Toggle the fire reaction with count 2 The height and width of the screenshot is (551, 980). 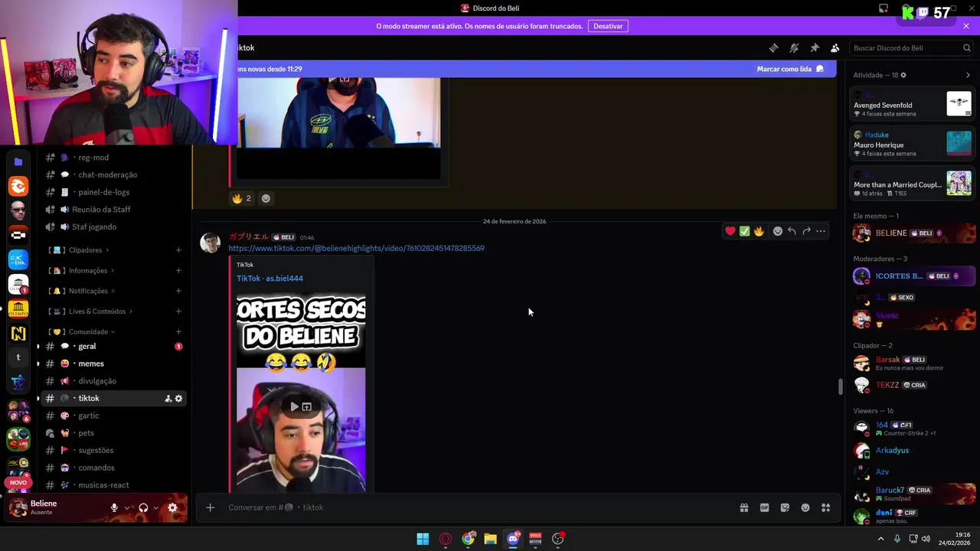click(x=242, y=198)
